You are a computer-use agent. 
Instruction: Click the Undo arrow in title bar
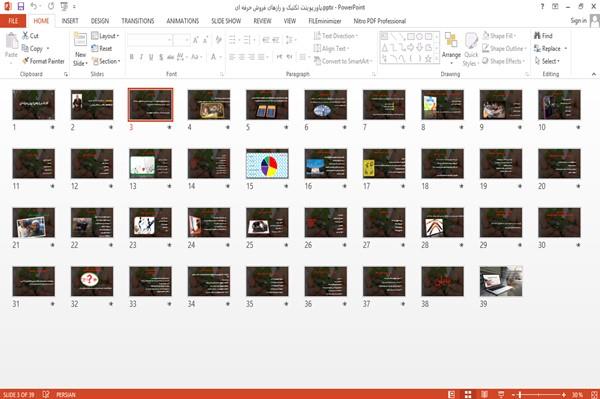point(34,7)
